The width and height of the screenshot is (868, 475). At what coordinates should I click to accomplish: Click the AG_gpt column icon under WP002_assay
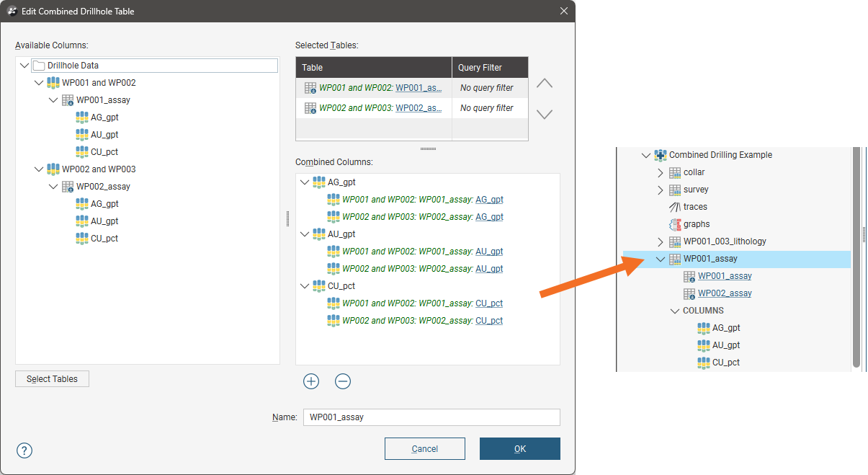pyautogui.click(x=82, y=204)
